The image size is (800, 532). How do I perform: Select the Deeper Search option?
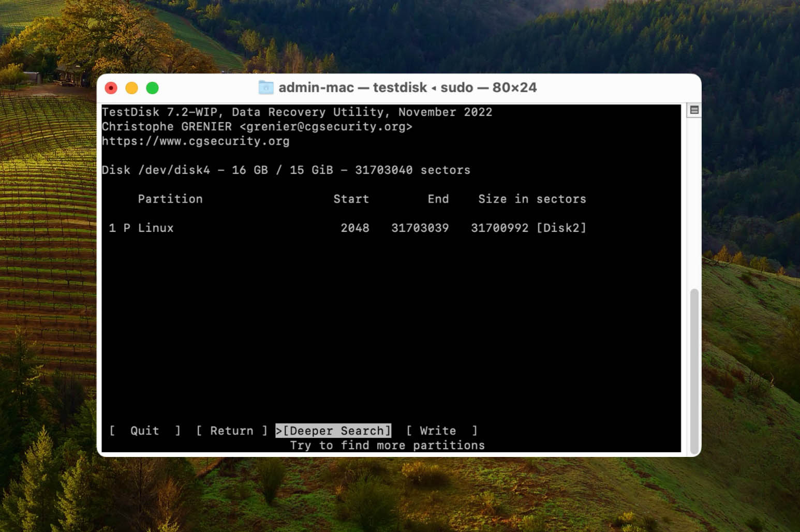[x=334, y=431]
